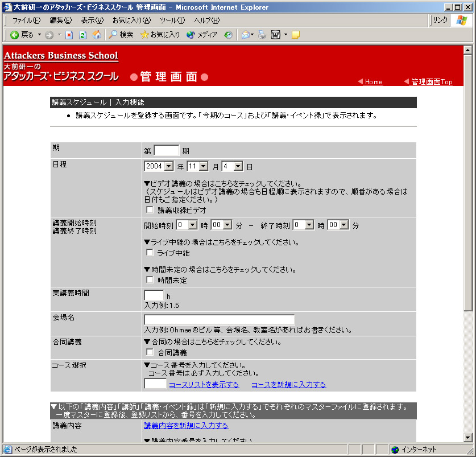Open the start minute dropdown
The height and width of the screenshot is (457, 476).
pos(222,225)
